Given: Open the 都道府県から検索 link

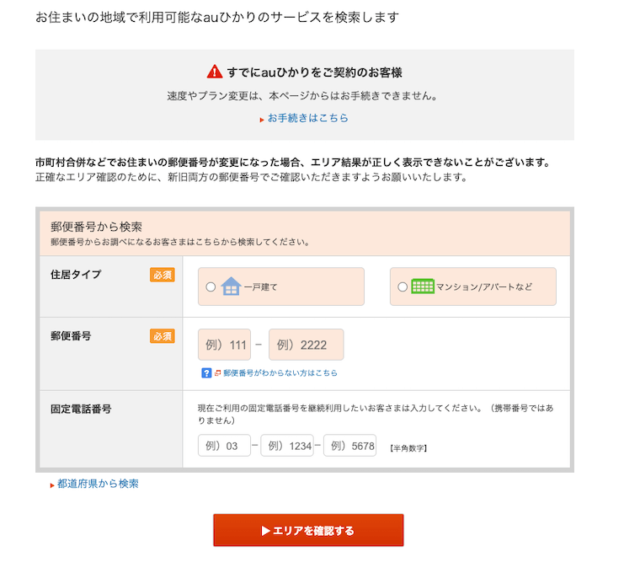Looking at the screenshot, I should pyautogui.click(x=98, y=484).
